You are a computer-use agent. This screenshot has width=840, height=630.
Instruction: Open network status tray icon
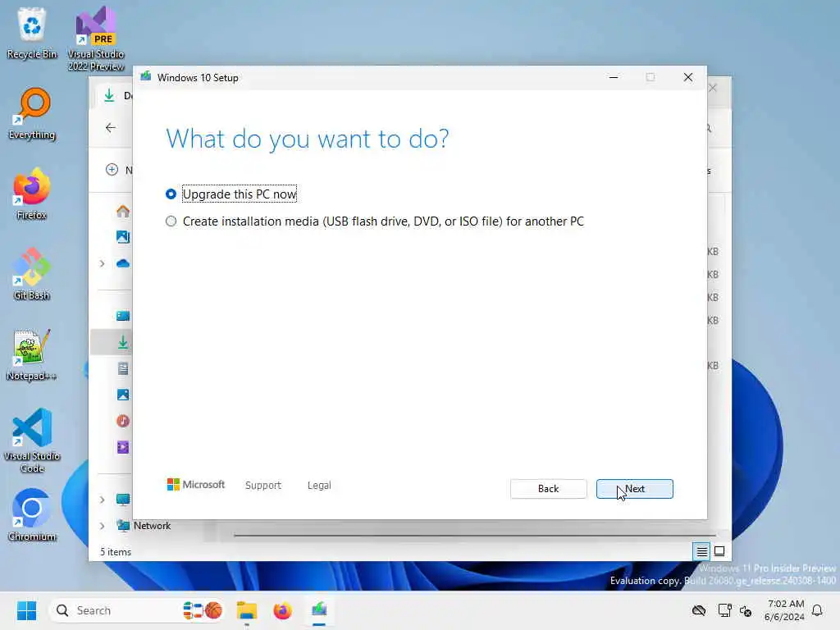coord(725,610)
